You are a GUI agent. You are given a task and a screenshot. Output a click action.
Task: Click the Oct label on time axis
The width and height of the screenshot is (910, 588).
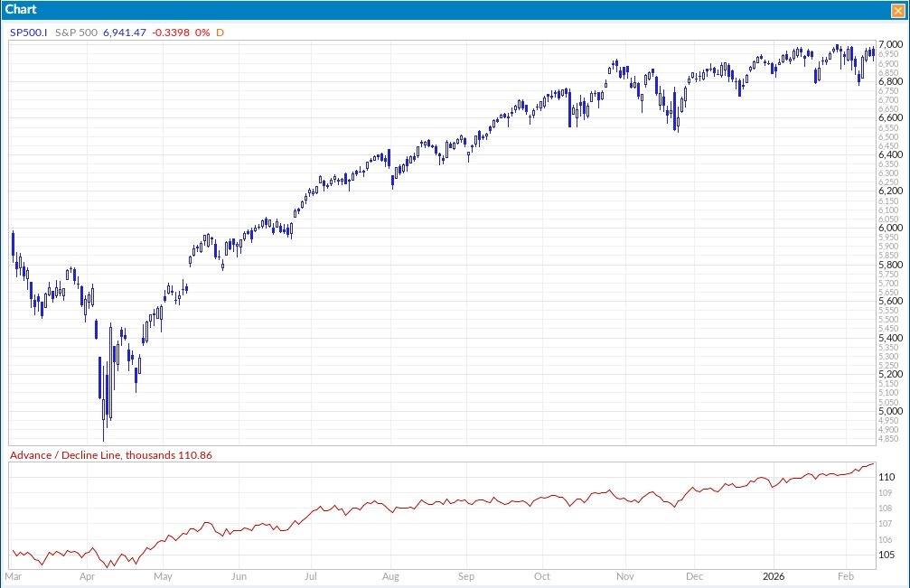coord(542,575)
